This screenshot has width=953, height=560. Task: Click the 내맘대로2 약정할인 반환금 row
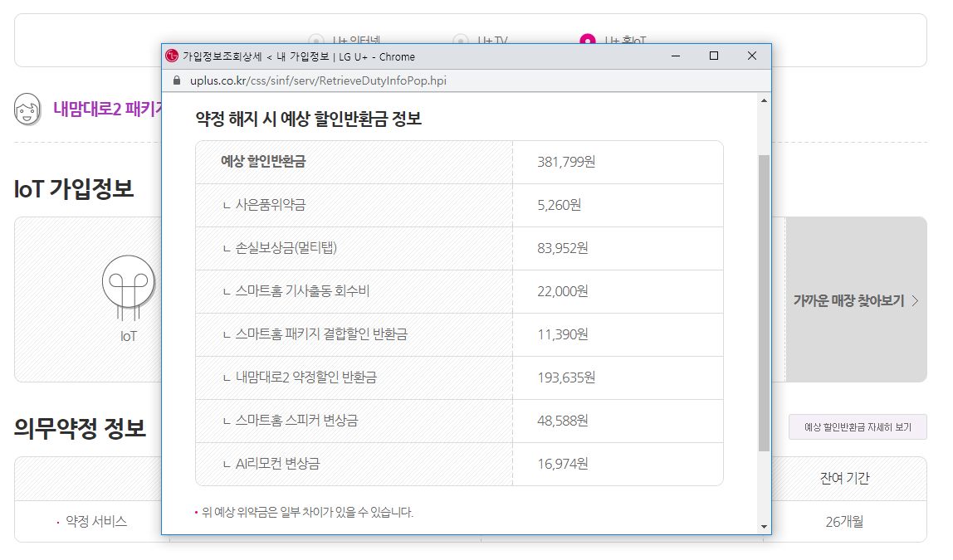click(x=459, y=377)
